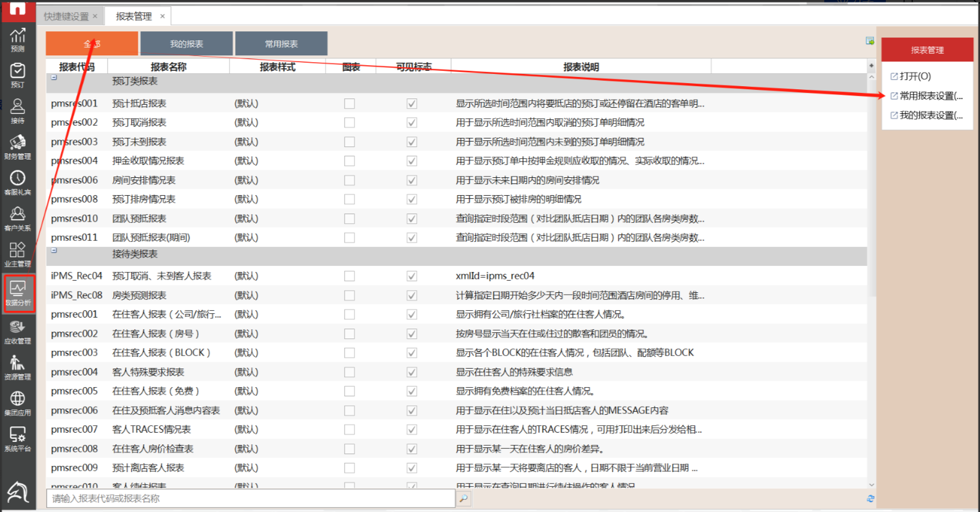
Task: Tick the 图表 checkbox for pmsres001
Action: [x=350, y=104]
